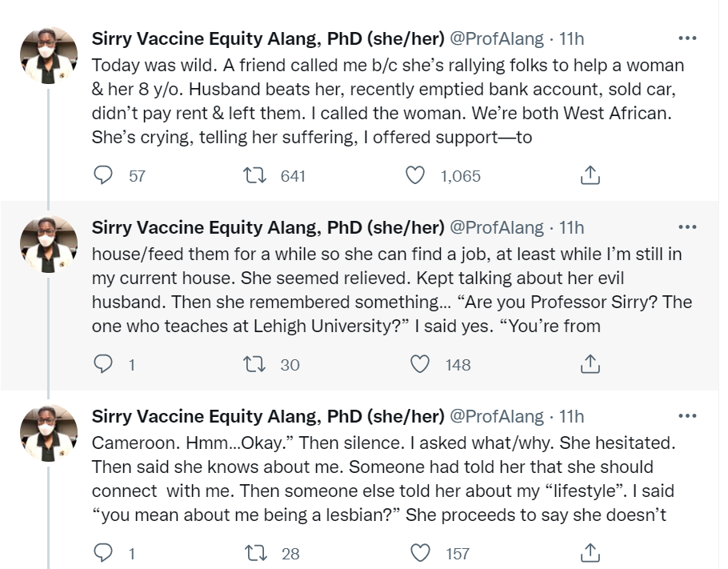728x569 pixels.
Task: Expand the three-dot menu on the second tweet
Action: click(x=686, y=225)
